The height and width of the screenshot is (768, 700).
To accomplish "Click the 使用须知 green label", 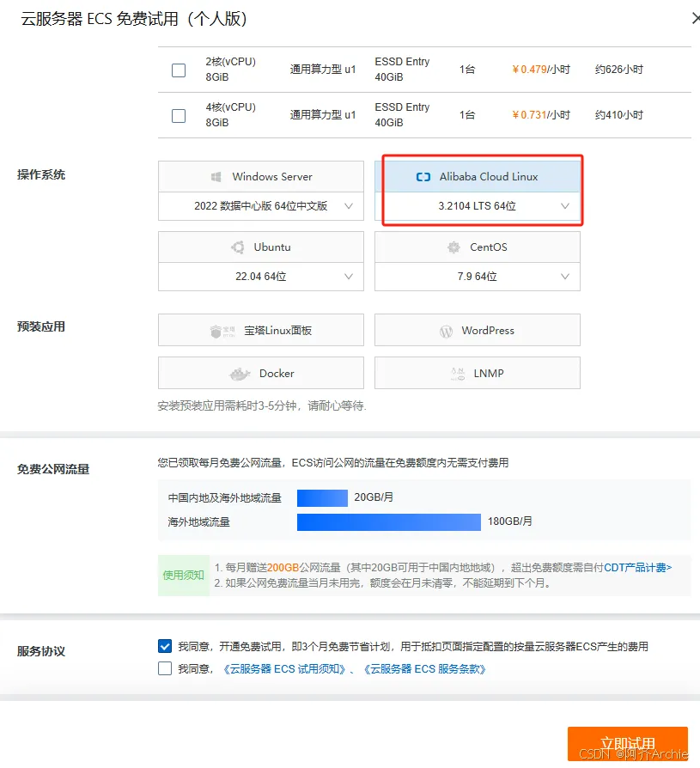I will pos(184,575).
